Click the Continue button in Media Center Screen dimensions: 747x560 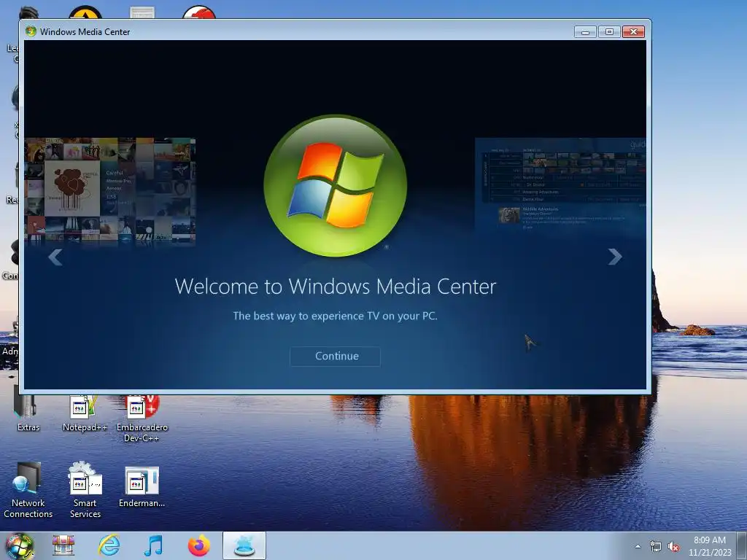[x=335, y=356]
